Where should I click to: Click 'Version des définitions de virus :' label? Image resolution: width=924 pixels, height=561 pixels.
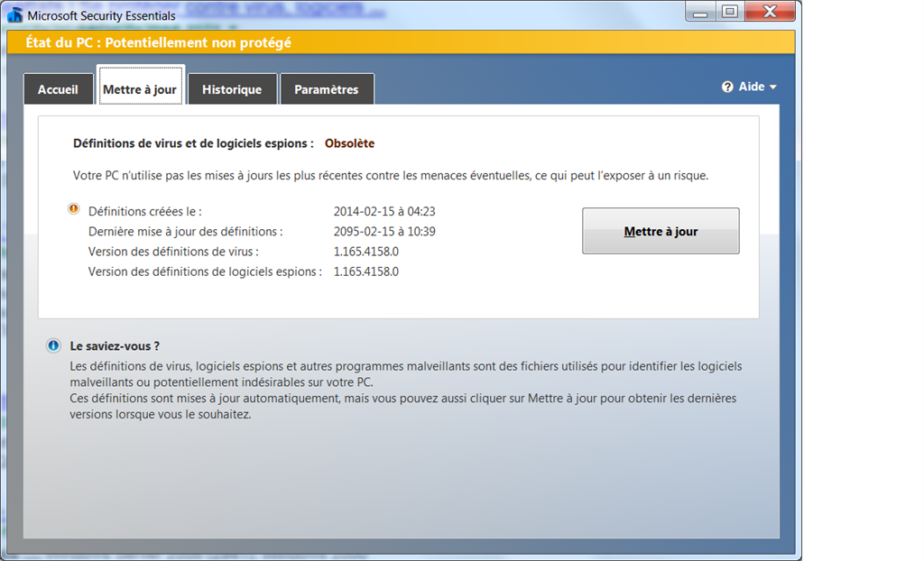(173, 252)
